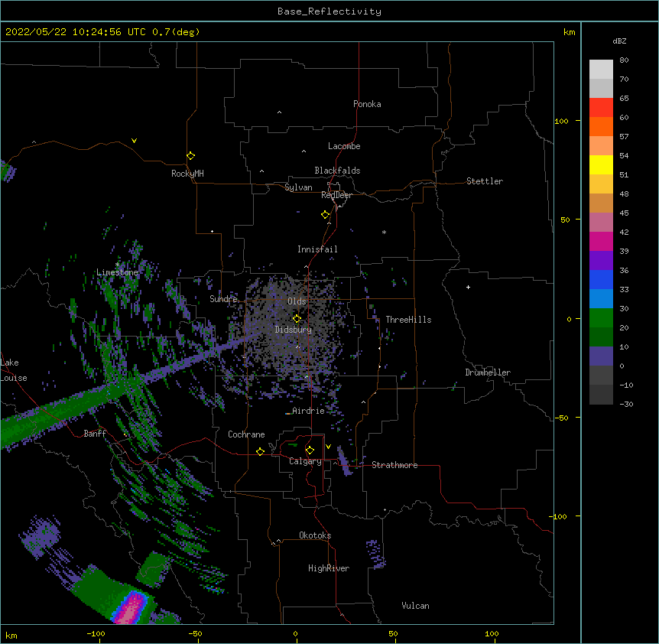Click the Cochrane label
This screenshot has width=659, height=644.
click(246, 434)
